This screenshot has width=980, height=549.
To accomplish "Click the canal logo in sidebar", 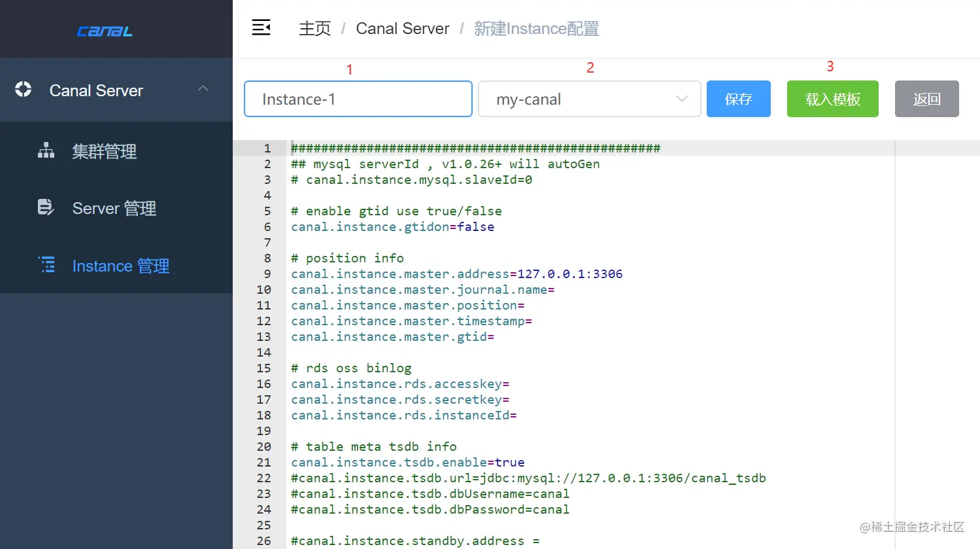I will pos(105,31).
